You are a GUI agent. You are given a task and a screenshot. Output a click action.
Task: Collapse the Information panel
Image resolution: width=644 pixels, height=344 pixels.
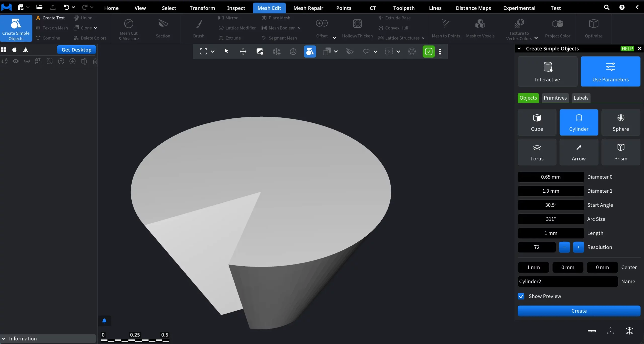coord(4,338)
